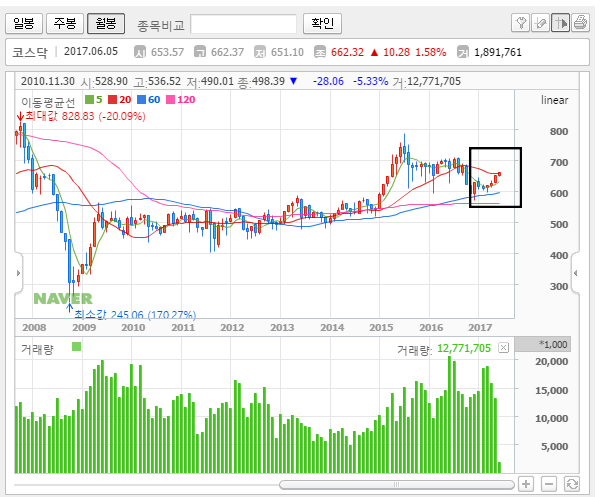Click the open price icon beside 653.57
Image resolution: width=616 pixels, height=497 pixels.
pos(140,52)
